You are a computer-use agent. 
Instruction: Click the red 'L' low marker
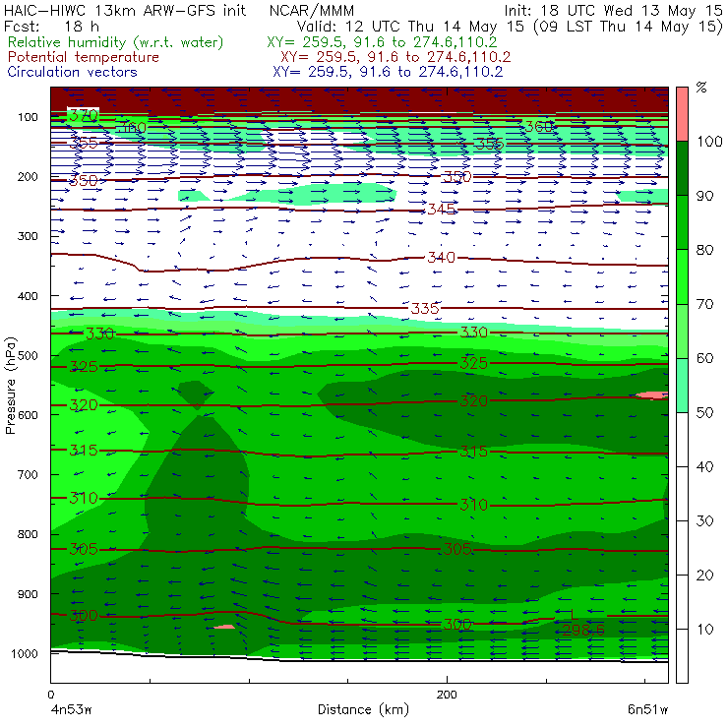click(x=574, y=615)
